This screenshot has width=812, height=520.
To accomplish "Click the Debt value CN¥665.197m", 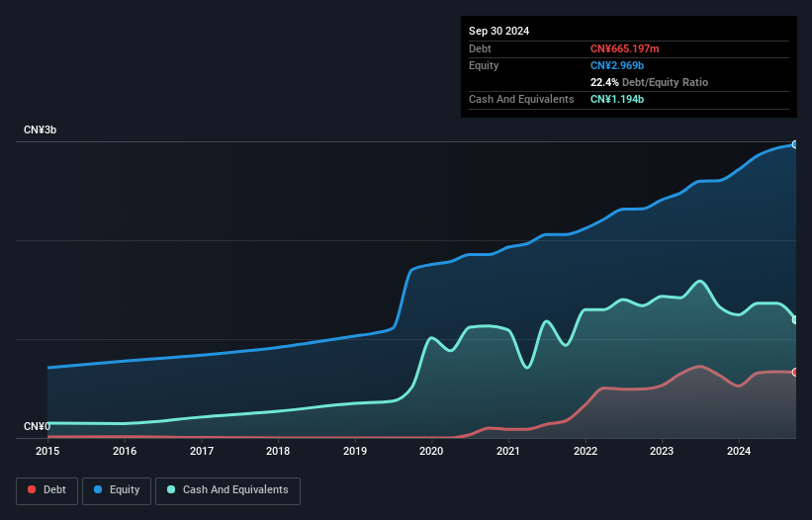I will pos(624,48).
